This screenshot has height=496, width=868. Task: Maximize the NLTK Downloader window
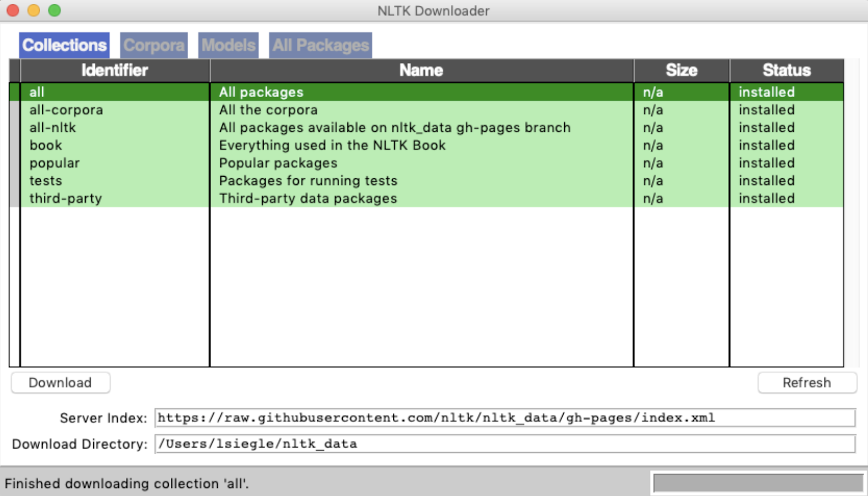click(x=54, y=10)
